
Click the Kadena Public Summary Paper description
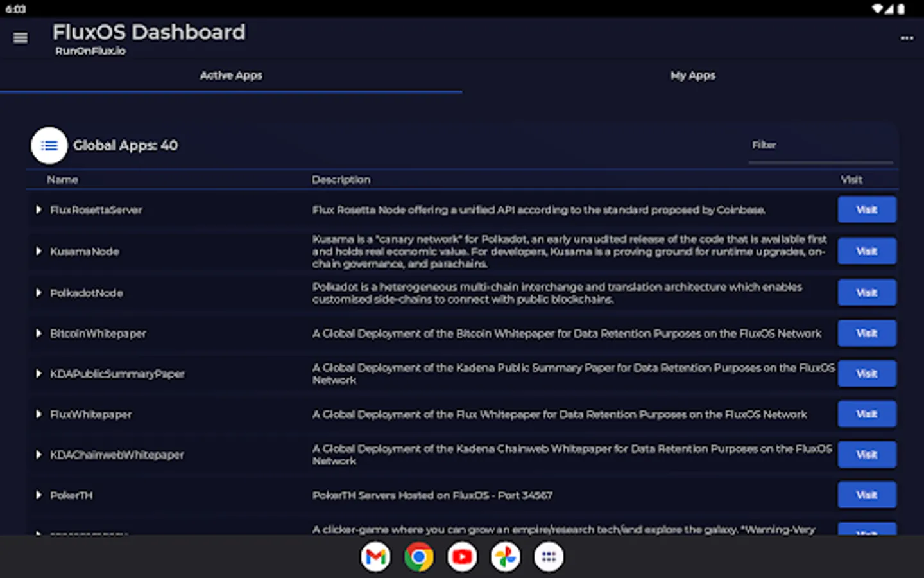(x=574, y=374)
